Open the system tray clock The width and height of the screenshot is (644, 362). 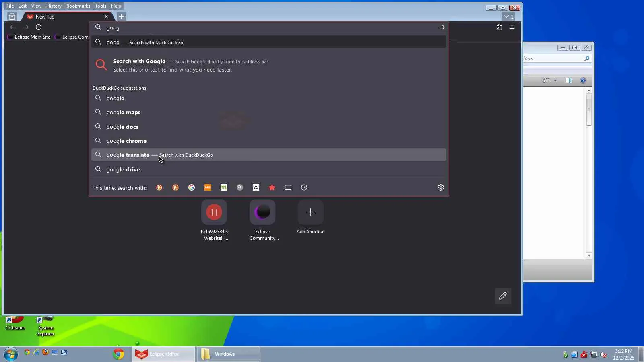click(x=623, y=354)
